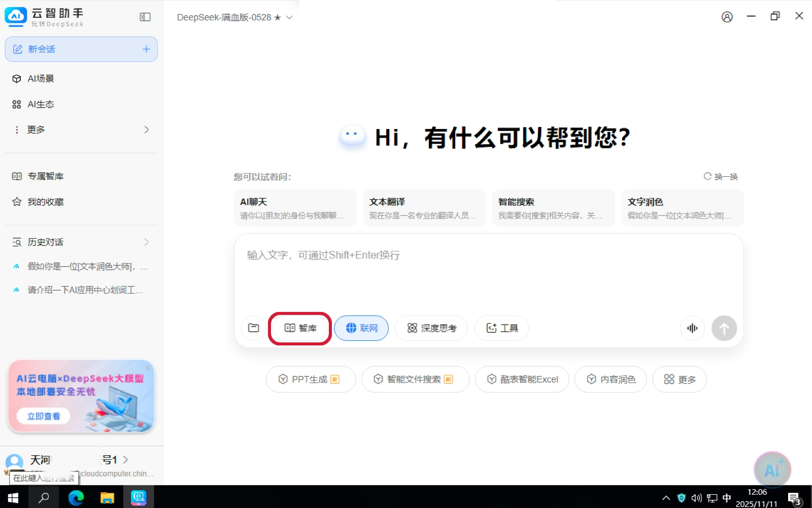
Task: Click the plus icon in 新会话
Action: pos(146,49)
